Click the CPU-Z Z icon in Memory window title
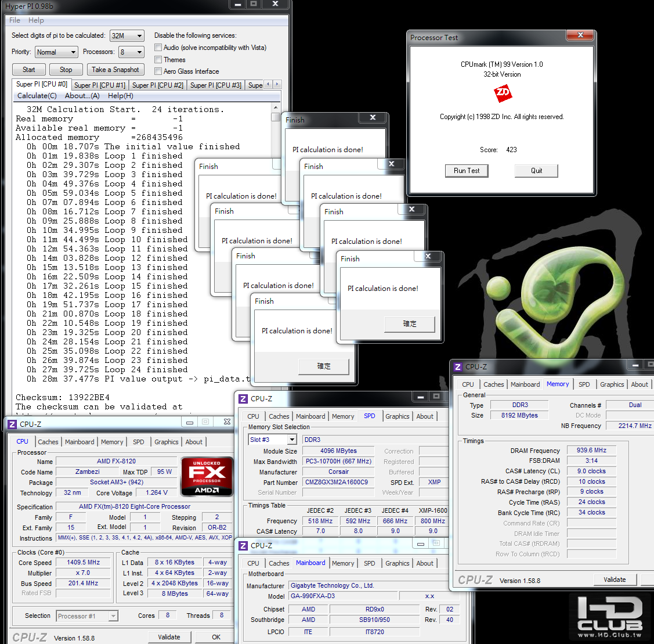Viewport: 654px width, 644px height. tap(458, 367)
